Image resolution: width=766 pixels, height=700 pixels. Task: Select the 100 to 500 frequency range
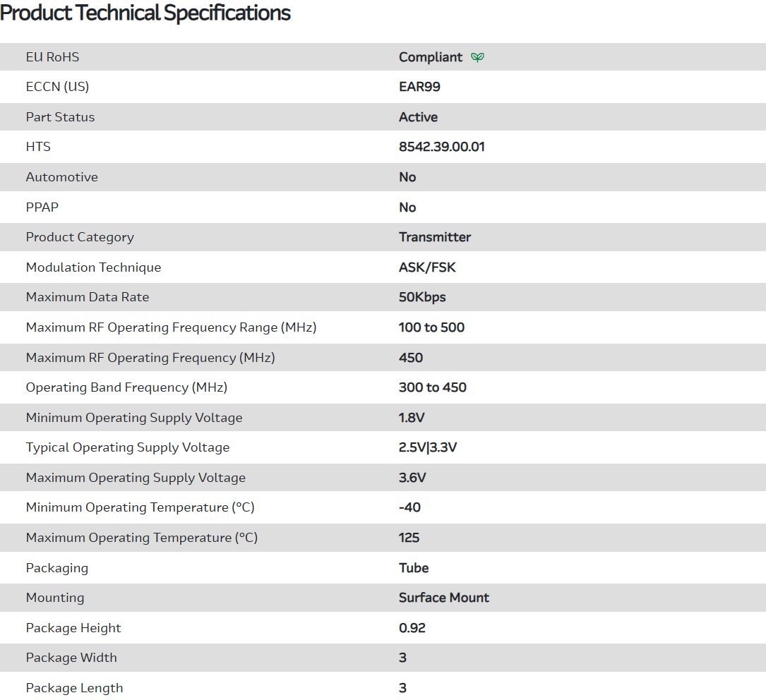tap(431, 327)
